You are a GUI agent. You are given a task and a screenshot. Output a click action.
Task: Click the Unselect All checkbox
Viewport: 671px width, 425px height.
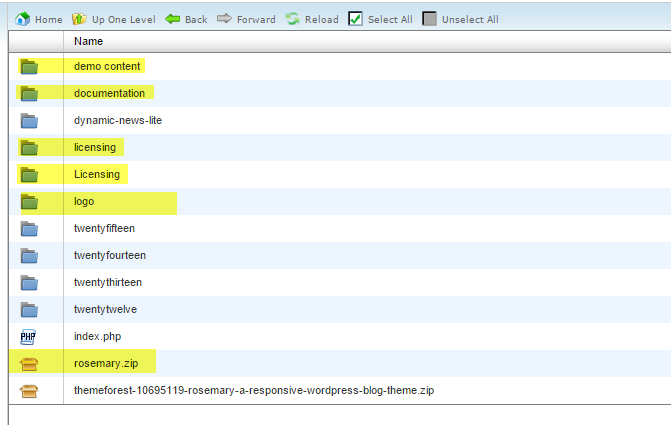pyautogui.click(x=429, y=19)
